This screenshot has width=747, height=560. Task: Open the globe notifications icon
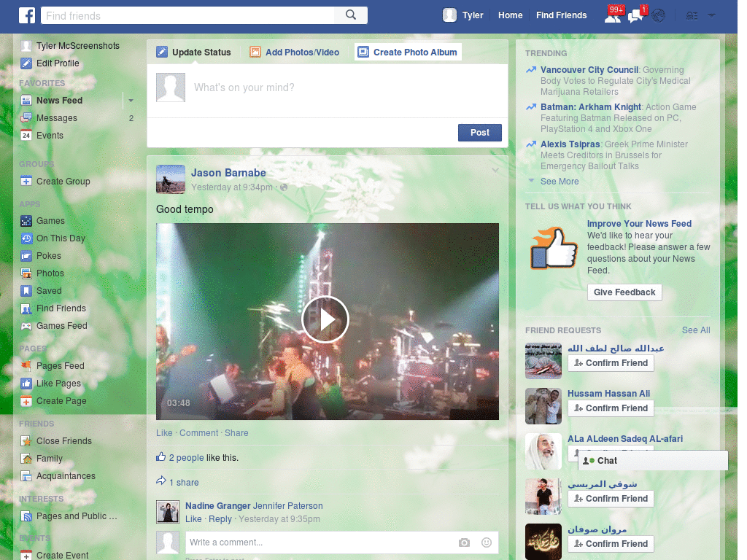click(659, 16)
